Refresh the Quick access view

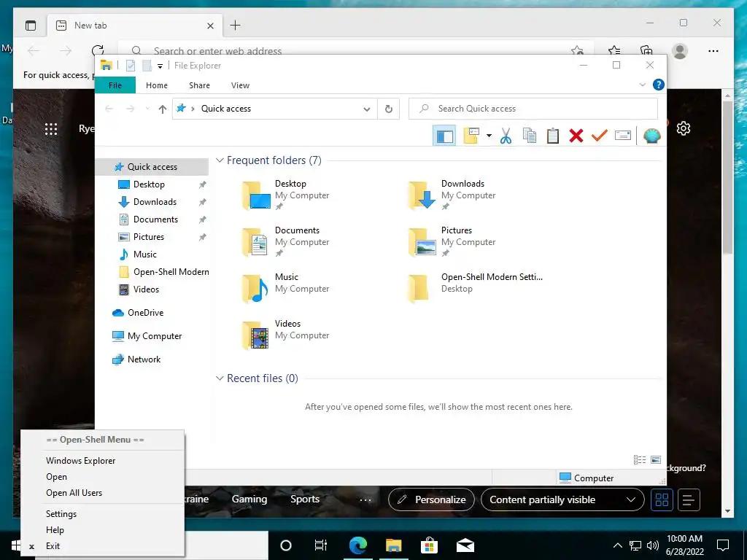tap(389, 109)
